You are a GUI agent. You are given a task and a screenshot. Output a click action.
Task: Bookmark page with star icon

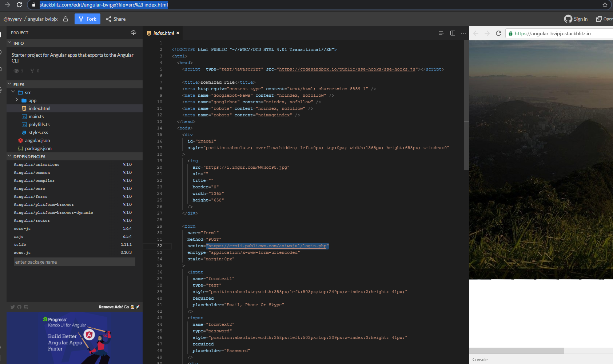pyautogui.click(x=605, y=5)
